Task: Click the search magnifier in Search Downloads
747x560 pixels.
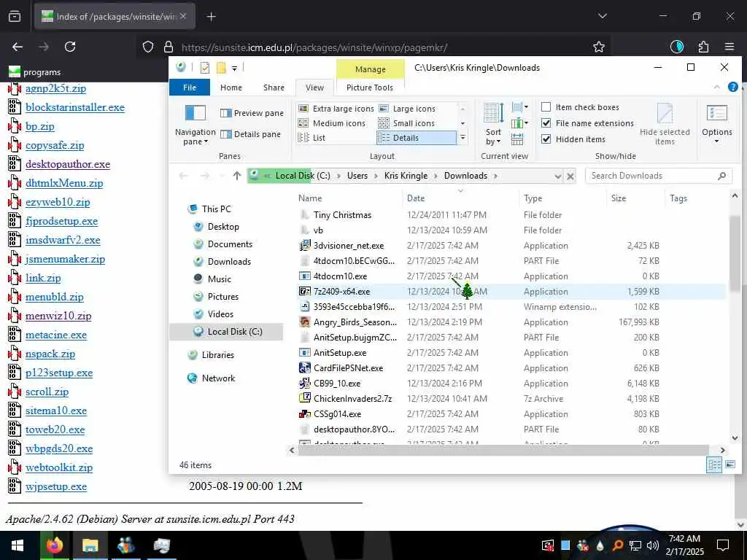Action: coord(721,176)
